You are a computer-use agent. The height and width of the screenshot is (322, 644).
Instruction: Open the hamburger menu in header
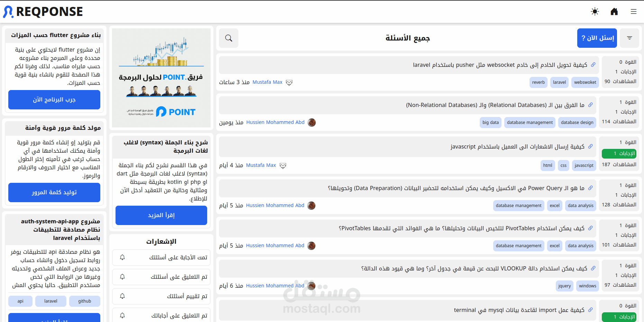634,12
